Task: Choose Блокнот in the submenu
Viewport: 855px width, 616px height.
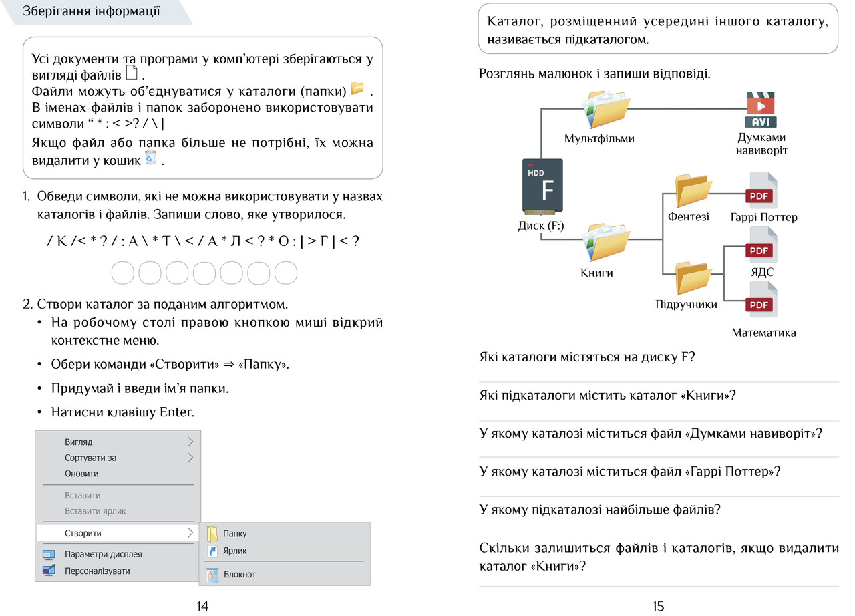Action: 286,574
